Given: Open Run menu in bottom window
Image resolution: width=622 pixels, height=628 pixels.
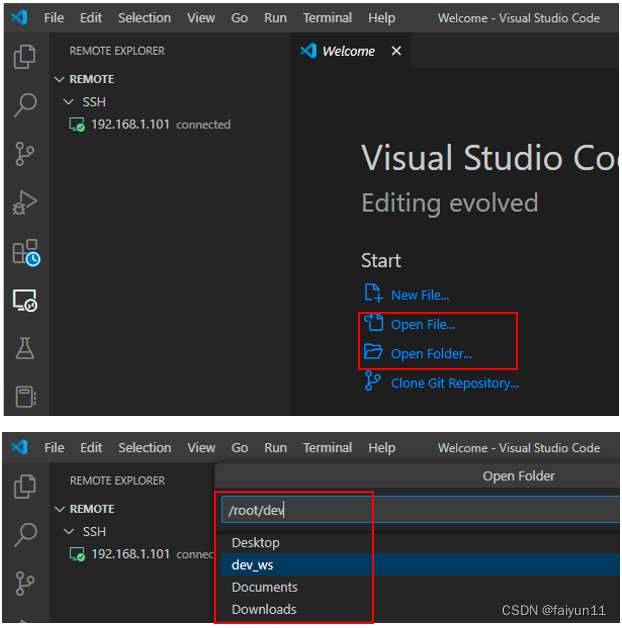Looking at the screenshot, I should (276, 447).
